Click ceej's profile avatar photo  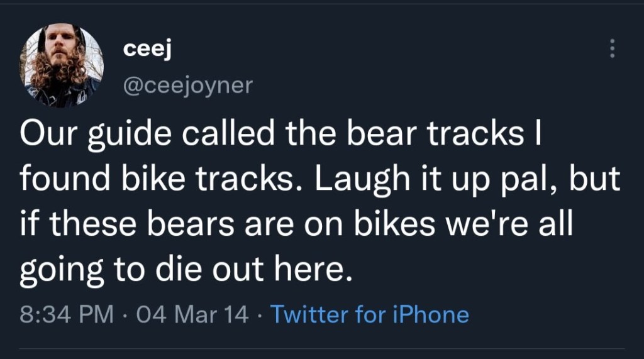pyautogui.click(x=61, y=65)
